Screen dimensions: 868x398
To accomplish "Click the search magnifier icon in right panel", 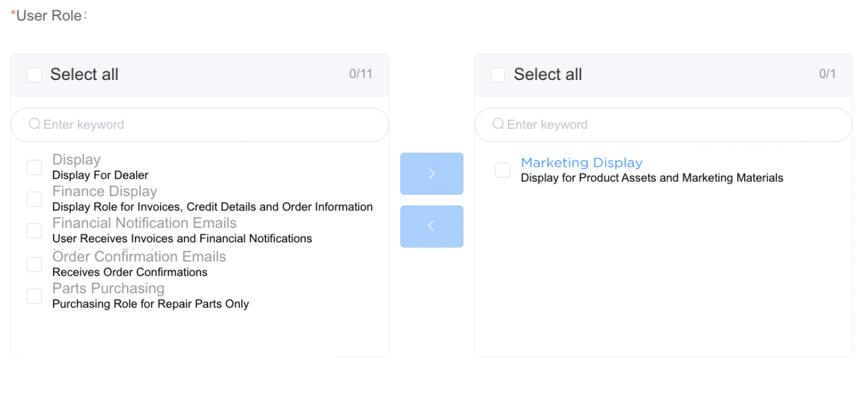I will [498, 124].
